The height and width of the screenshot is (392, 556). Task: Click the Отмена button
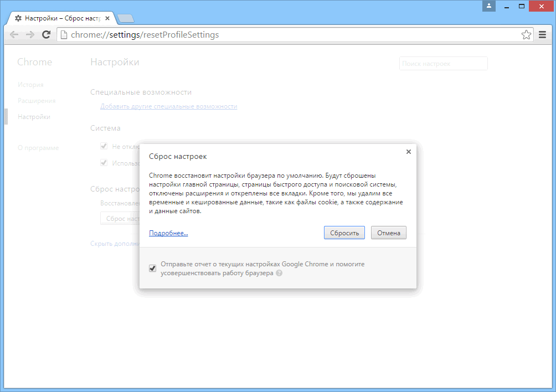[x=389, y=233]
